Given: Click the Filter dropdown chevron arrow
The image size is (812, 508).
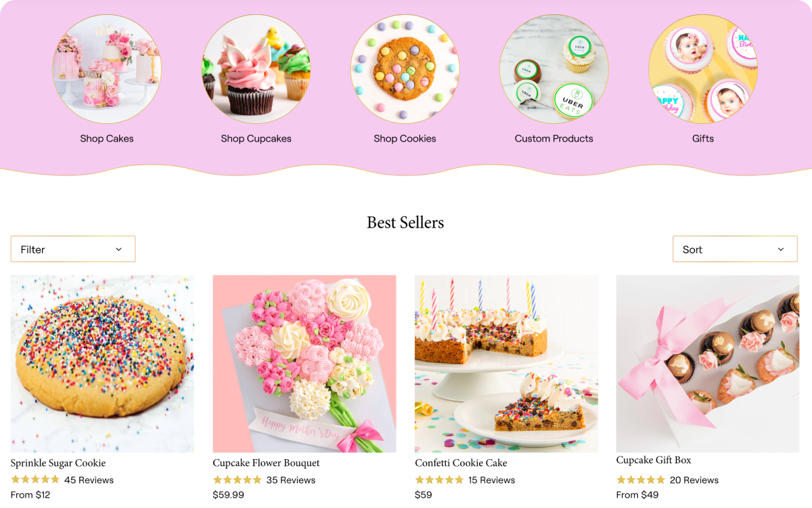Looking at the screenshot, I should 118,249.
